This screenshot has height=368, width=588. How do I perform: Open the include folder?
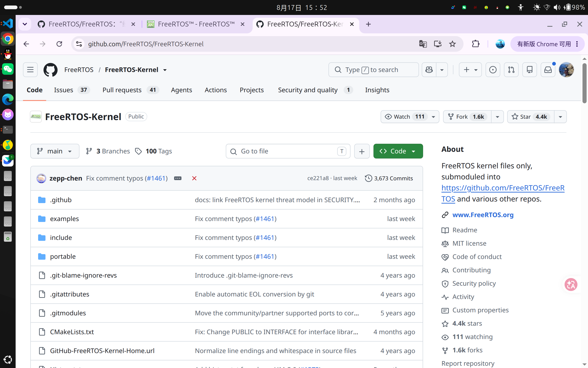click(61, 238)
